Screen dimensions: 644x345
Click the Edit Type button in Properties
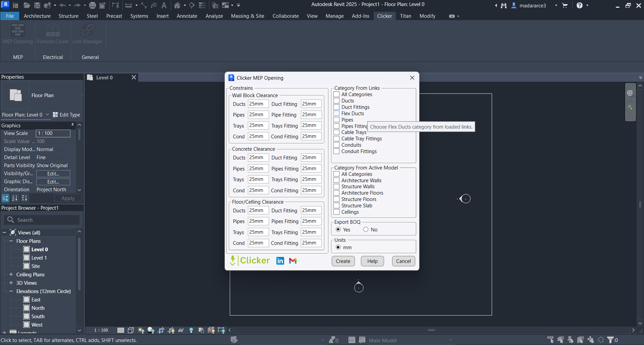point(66,115)
